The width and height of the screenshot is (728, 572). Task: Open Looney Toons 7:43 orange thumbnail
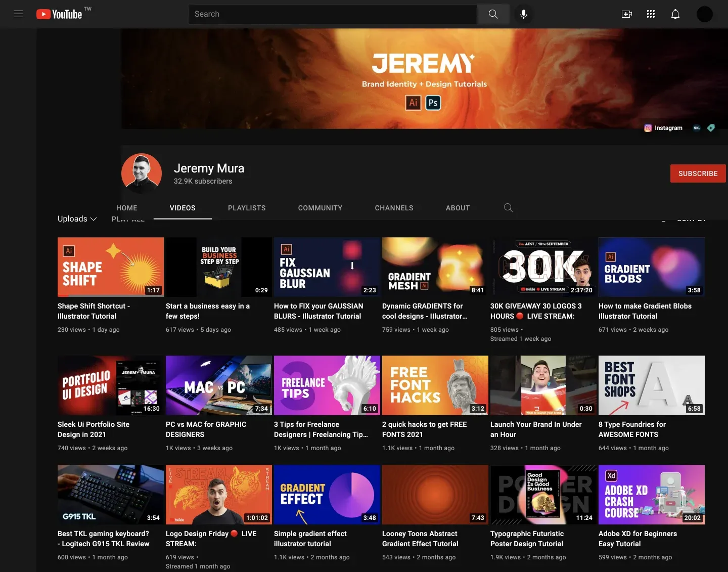point(435,495)
